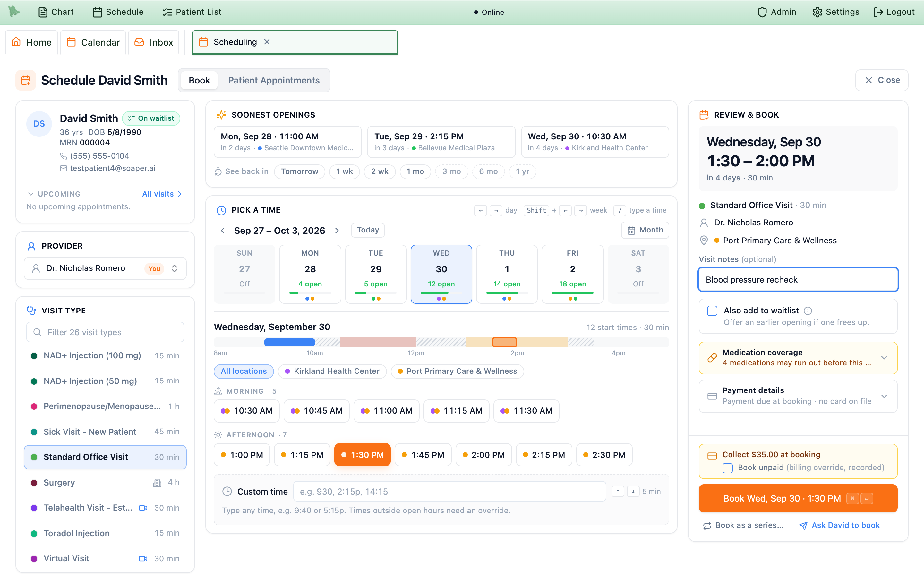Decrease custom time with down arrow stepper
Viewport: 924px width, 578px height.
(x=633, y=491)
